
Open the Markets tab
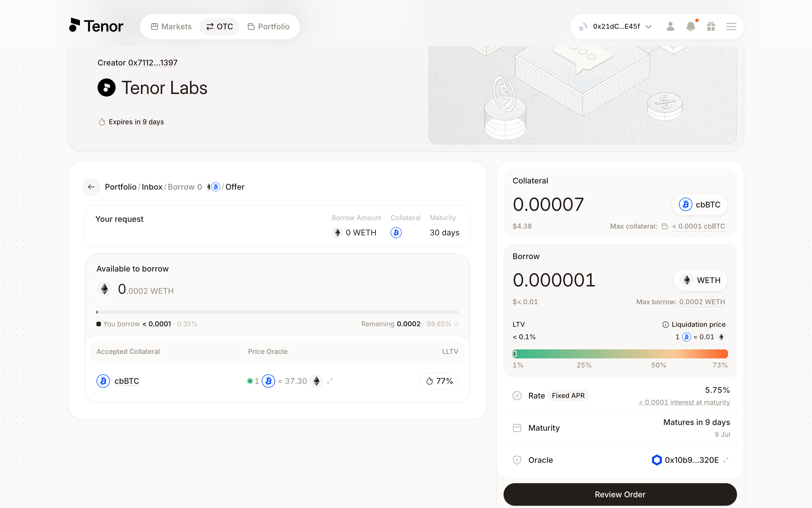click(x=171, y=27)
